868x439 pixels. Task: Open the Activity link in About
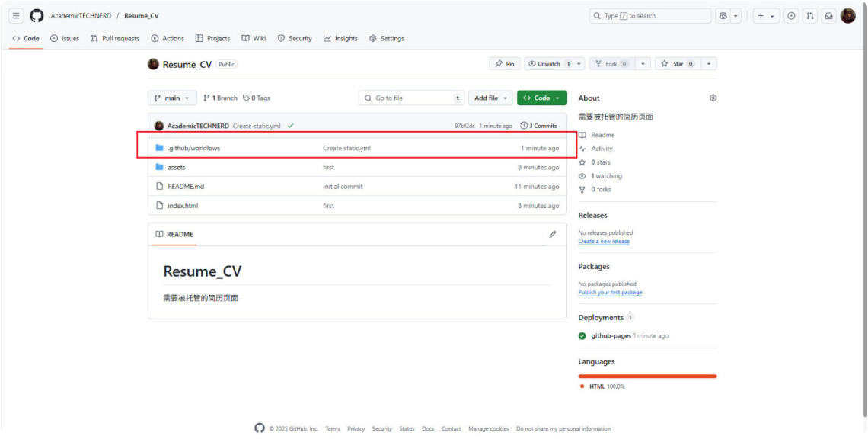coord(595,149)
